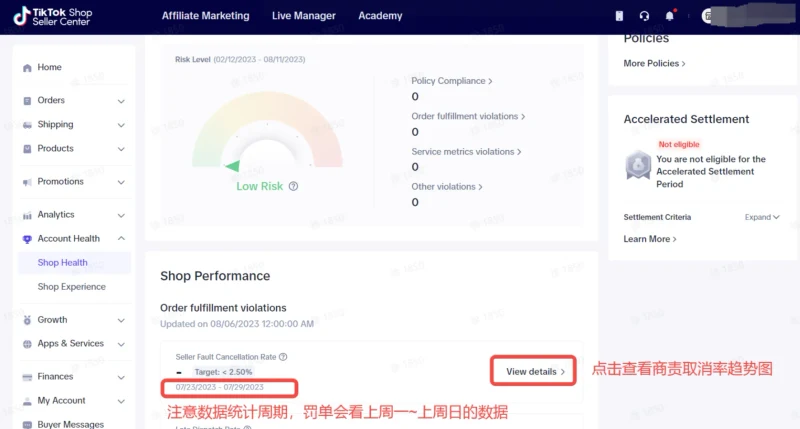Screen dimensions: 800x429
Task: Open the headset support icon
Action: [x=644, y=16]
